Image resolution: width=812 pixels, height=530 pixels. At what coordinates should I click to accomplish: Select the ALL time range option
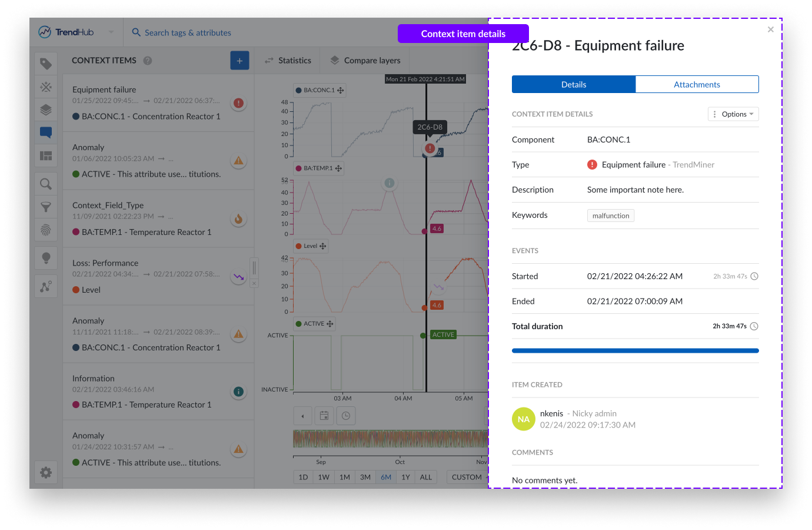coord(426,477)
